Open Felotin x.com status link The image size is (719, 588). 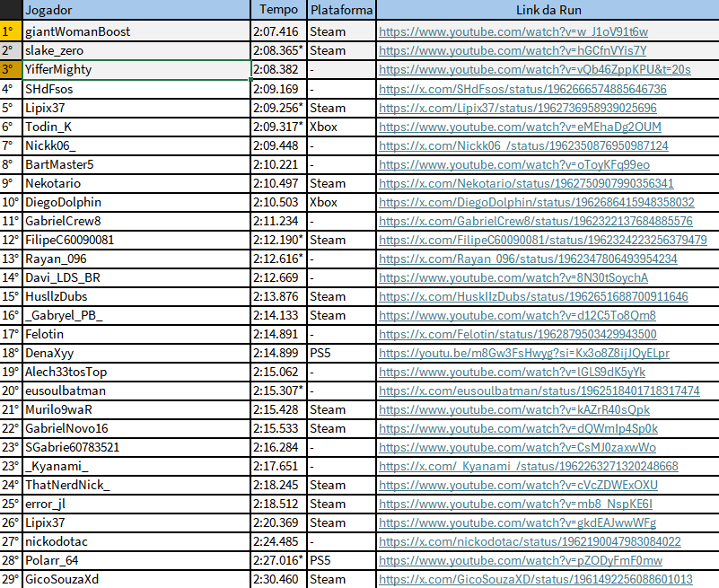tap(518, 334)
